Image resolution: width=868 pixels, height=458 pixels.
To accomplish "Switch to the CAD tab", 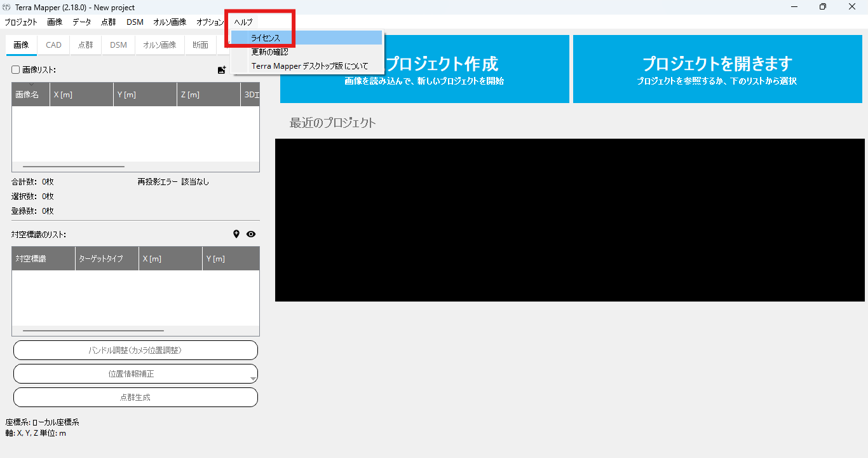I will pos(53,45).
